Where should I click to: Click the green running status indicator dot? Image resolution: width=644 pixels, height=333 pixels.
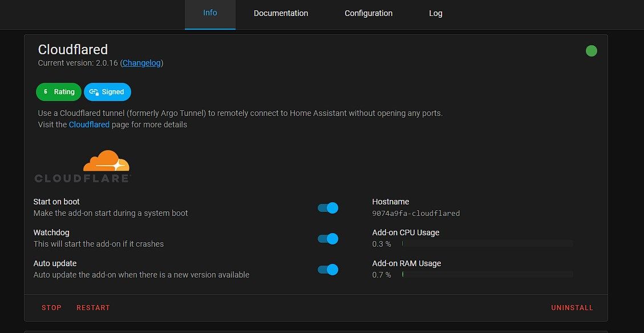[x=591, y=51]
